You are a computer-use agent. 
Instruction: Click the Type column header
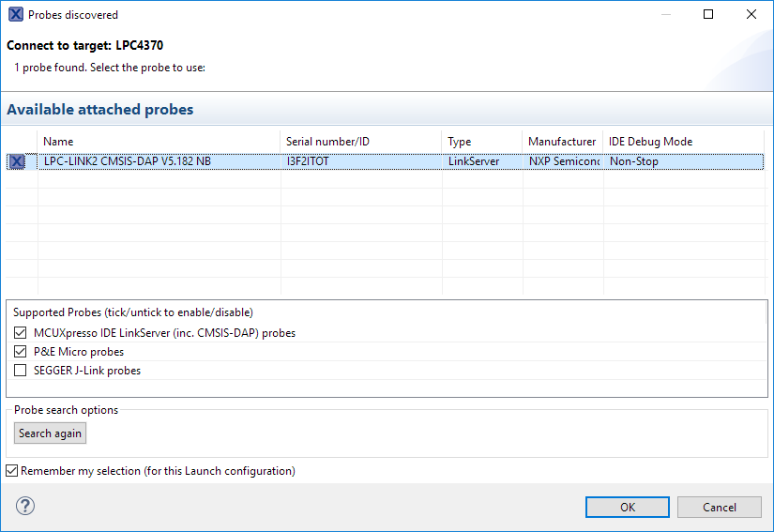[x=460, y=142]
